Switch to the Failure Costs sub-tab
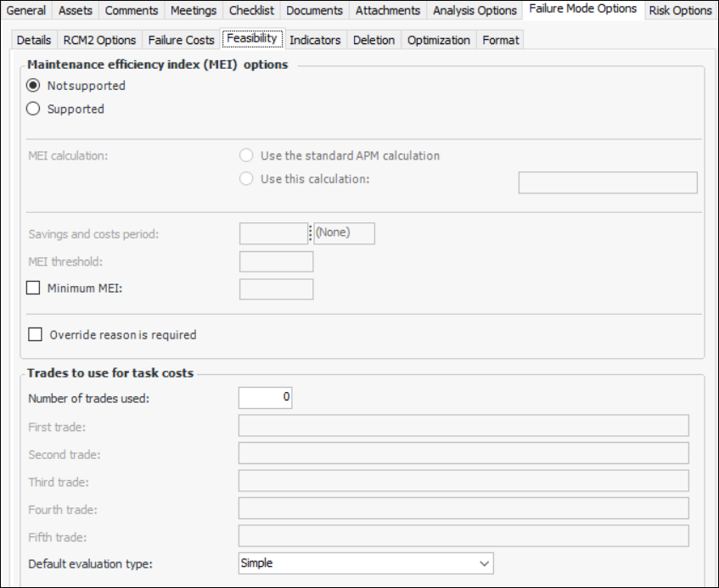 (181, 40)
